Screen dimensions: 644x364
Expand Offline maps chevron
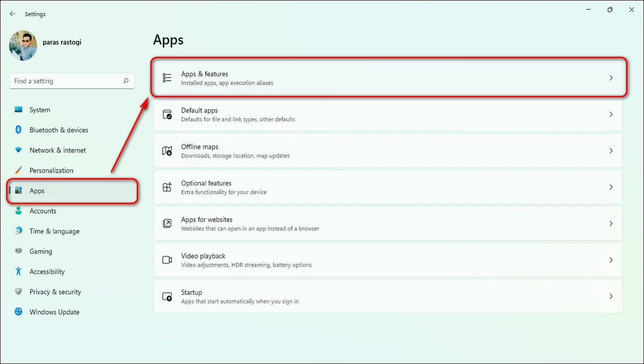click(611, 150)
